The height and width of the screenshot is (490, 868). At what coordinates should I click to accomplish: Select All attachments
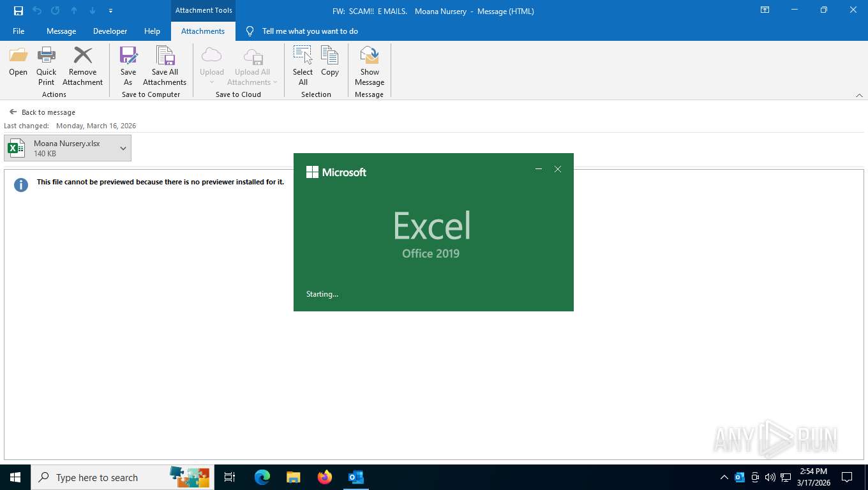tap(303, 66)
